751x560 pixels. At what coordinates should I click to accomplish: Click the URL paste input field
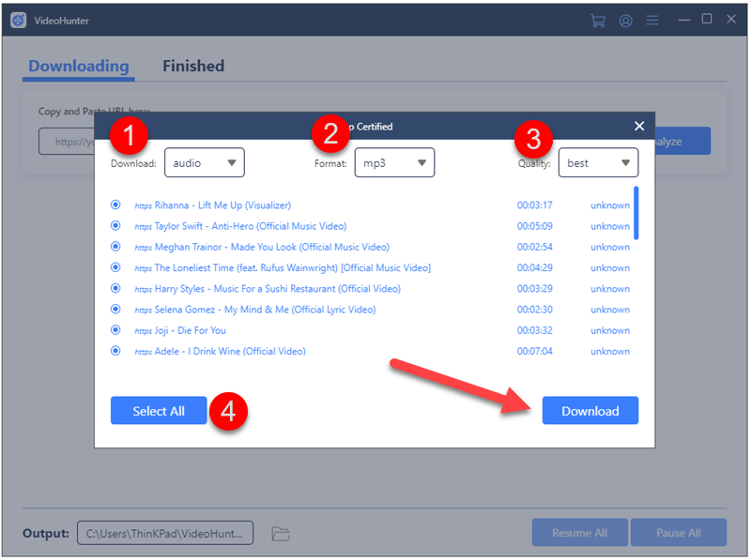[x=67, y=142]
